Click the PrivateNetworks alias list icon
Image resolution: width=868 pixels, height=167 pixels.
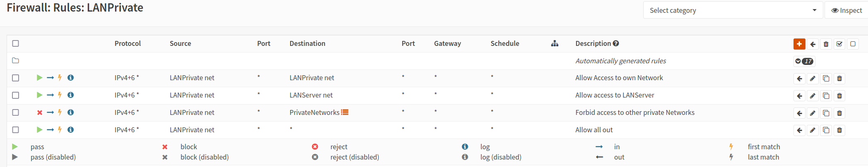point(345,112)
